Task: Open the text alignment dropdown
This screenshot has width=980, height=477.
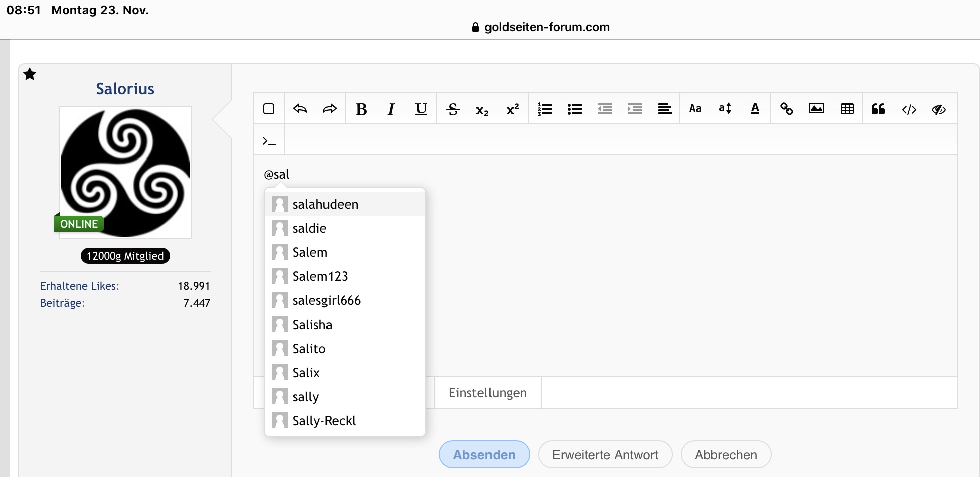Action: (665, 109)
